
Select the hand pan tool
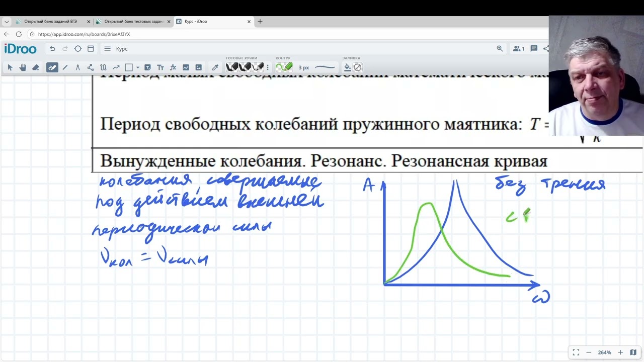(x=23, y=67)
